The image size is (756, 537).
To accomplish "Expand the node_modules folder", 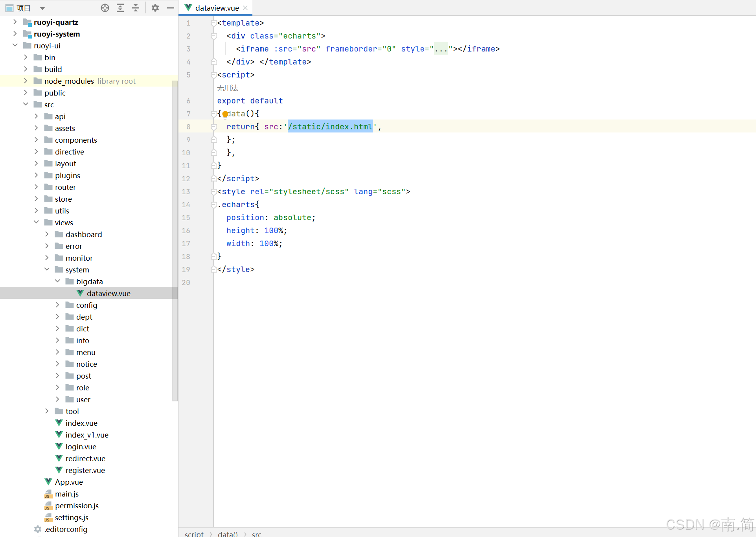I will tap(26, 81).
